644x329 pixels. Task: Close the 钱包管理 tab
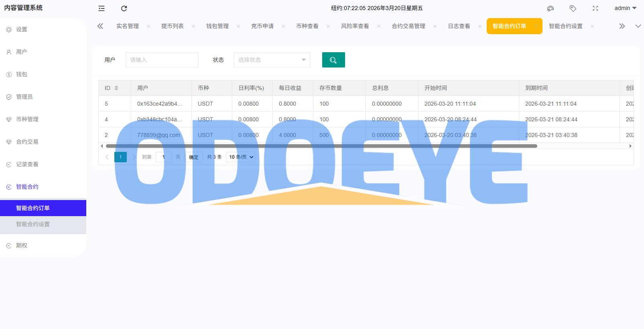click(x=238, y=27)
